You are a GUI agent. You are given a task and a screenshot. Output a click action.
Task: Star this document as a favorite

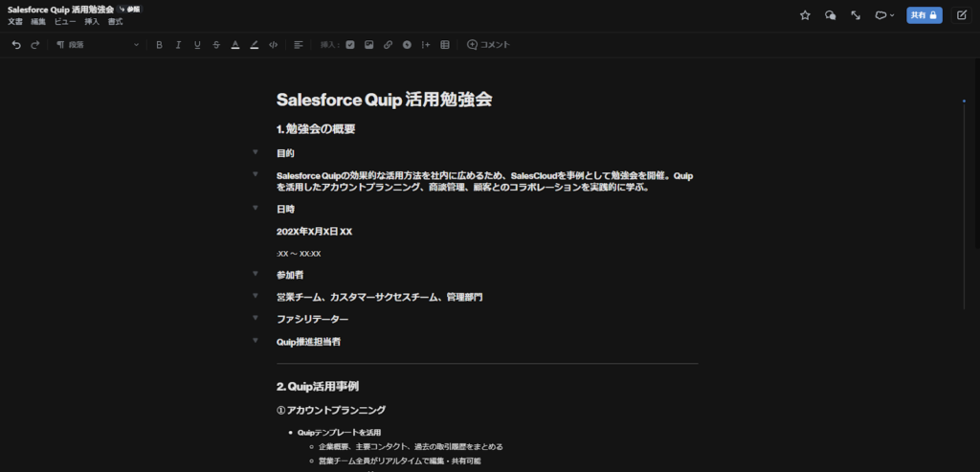[x=805, y=15]
